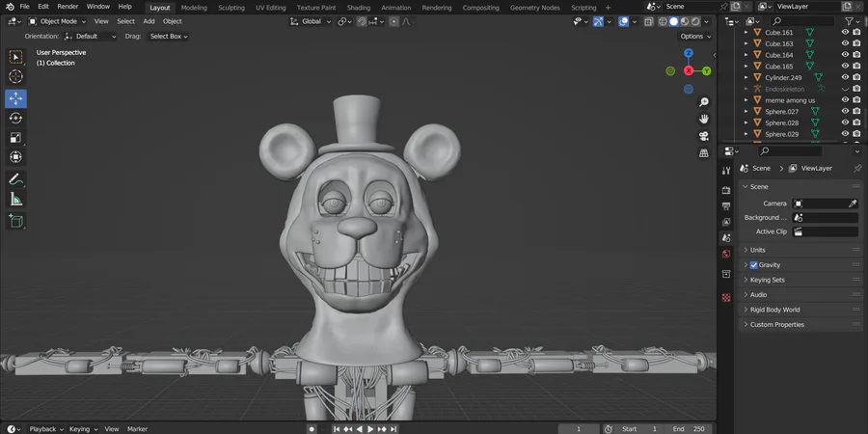Click the zoom view magnifier gizmo
Screen dimensions: 868x434
coord(704,102)
